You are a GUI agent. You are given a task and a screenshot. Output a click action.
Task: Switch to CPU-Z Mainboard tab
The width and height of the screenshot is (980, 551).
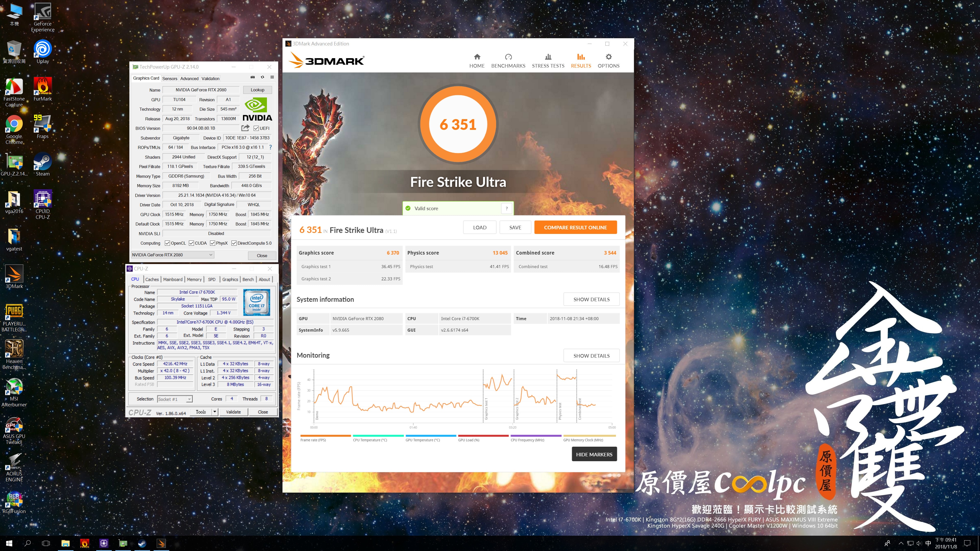[173, 280]
